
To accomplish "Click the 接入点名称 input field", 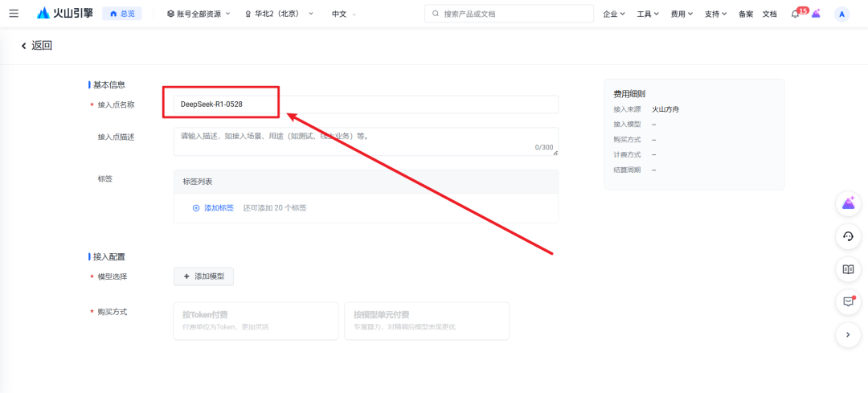I will (x=366, y=104).
